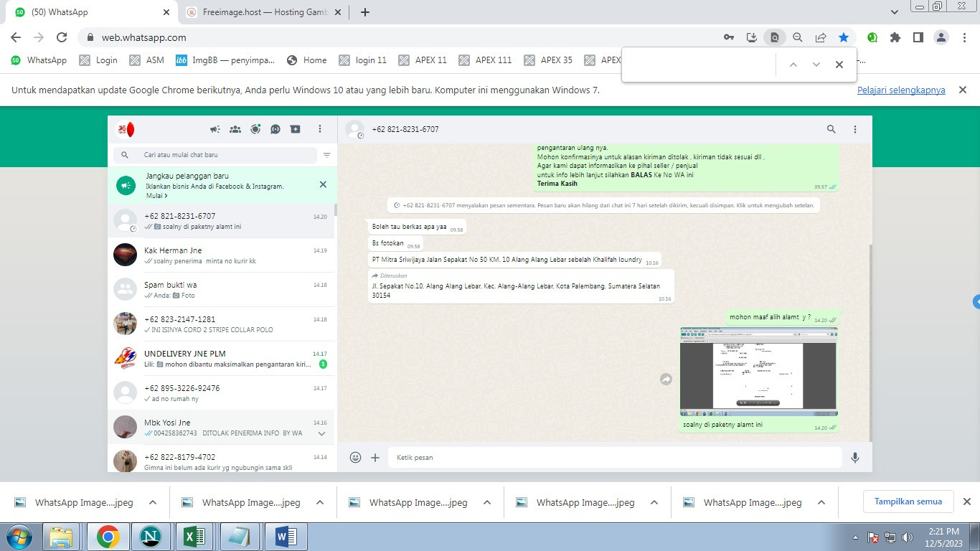Click the web.whatsapp.com address bar
Screen dimensions: 980x551
(x=402, y=37)
